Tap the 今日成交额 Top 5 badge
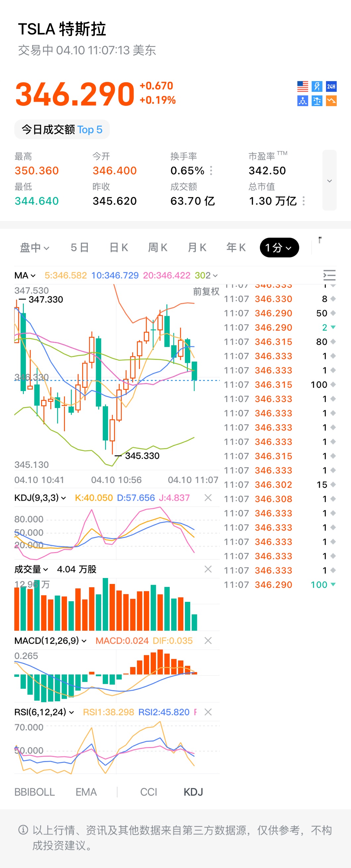Image resolution: width=351 pixels, height=868 pixels. click(62, 129)
